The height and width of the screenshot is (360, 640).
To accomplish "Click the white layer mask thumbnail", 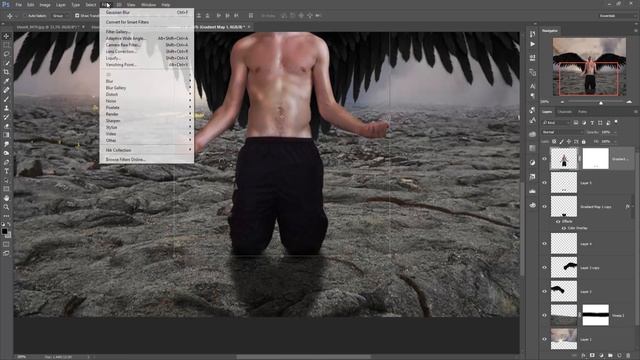I will point(596,158).
